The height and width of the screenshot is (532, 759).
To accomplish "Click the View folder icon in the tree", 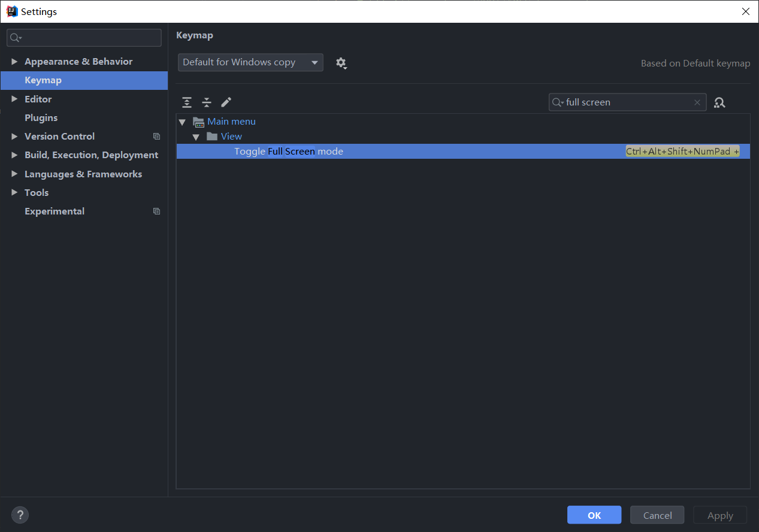I will 211,137.
